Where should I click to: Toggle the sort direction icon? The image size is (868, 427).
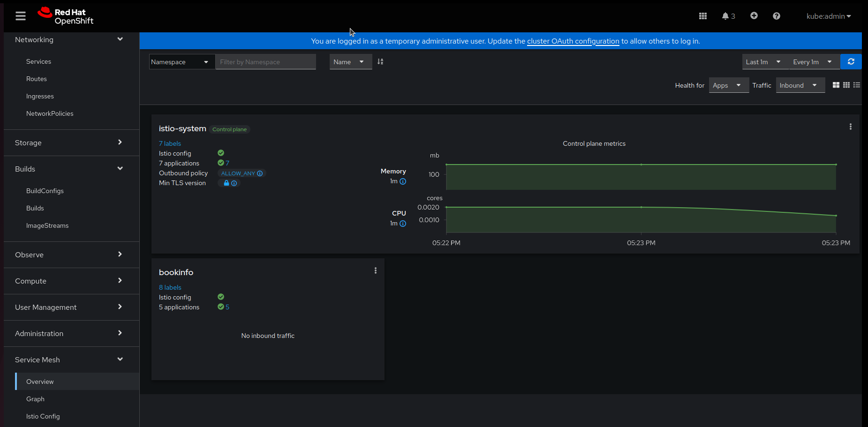coord(380,62)
